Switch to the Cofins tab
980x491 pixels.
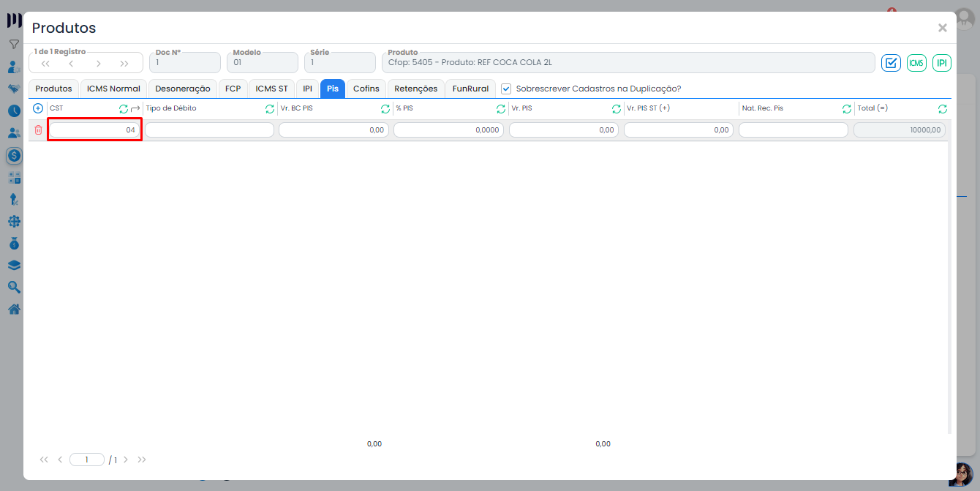coord(366,89)
